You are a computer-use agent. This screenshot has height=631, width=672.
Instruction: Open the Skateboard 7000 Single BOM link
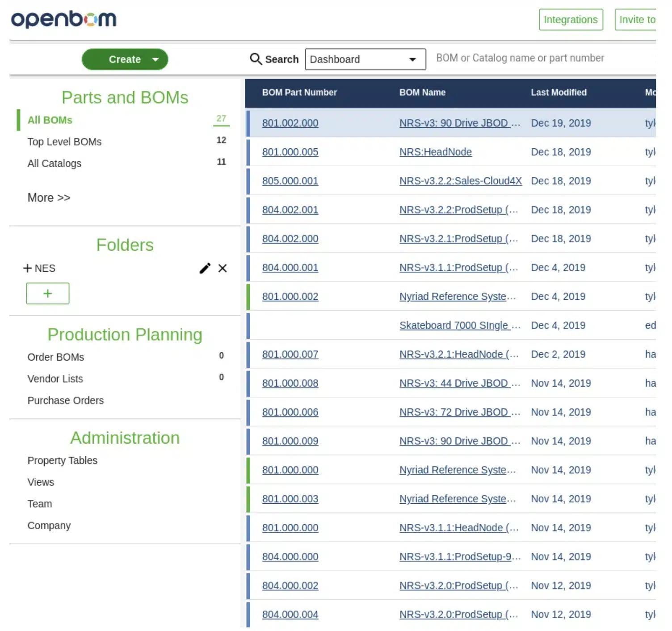[x=460, y=325]
